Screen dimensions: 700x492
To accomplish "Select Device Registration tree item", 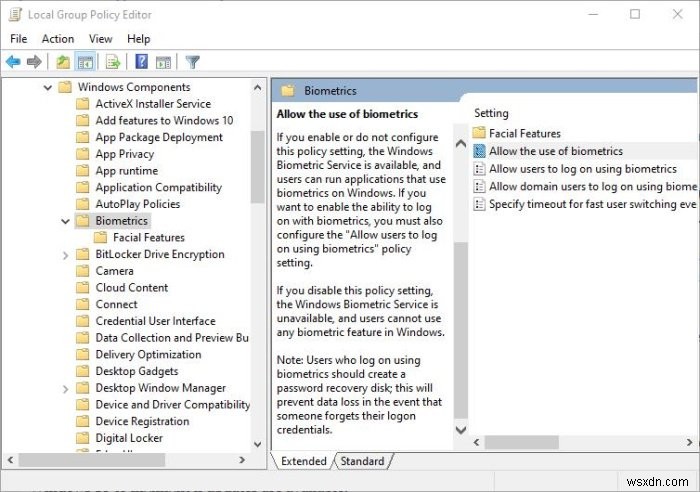I will pyautogui.click(x=142, y=421).
